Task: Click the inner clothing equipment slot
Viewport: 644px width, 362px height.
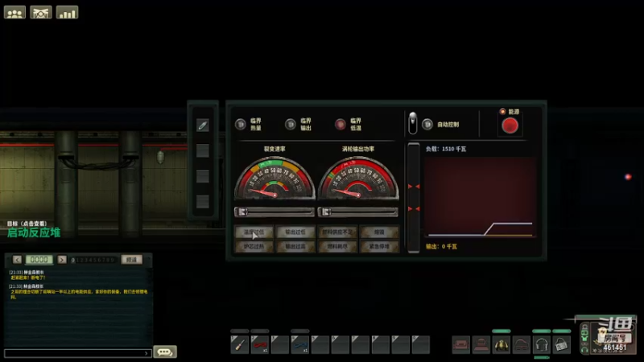Action: point(460,345)
